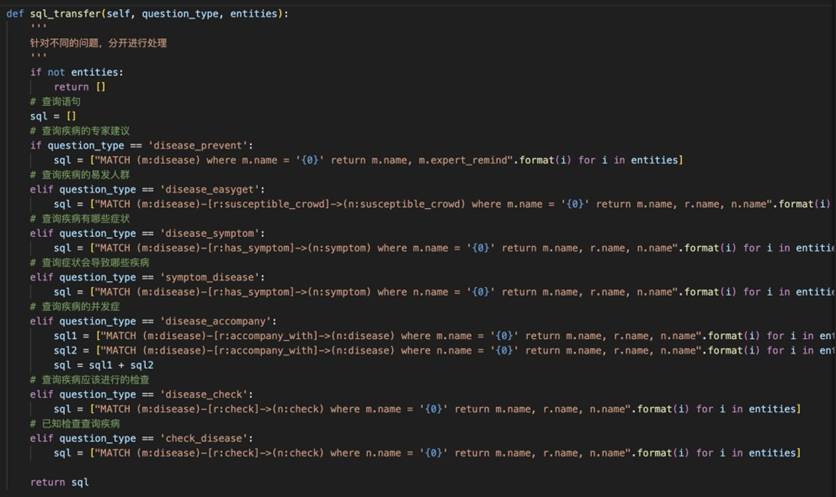Click the comment '# 查询症状会导致哪些疾病'
The width and height of the screenshot is (836, 497).
coord(90,262)
